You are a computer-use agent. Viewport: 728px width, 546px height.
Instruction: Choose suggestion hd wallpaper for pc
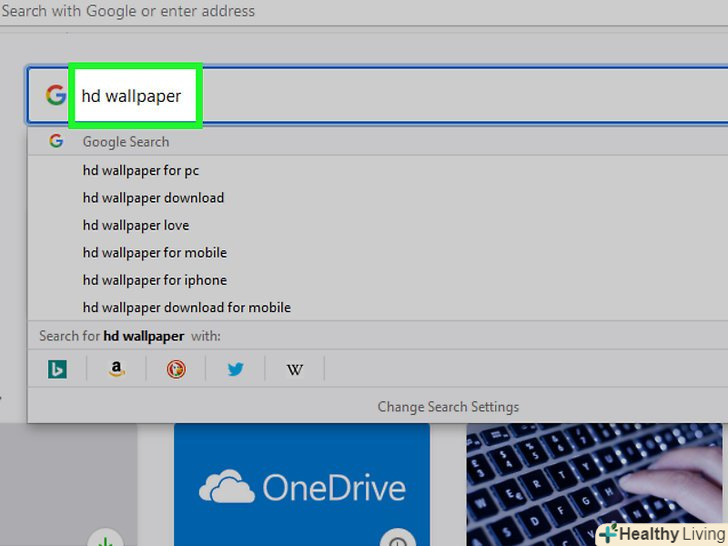[x=377, y=170]
